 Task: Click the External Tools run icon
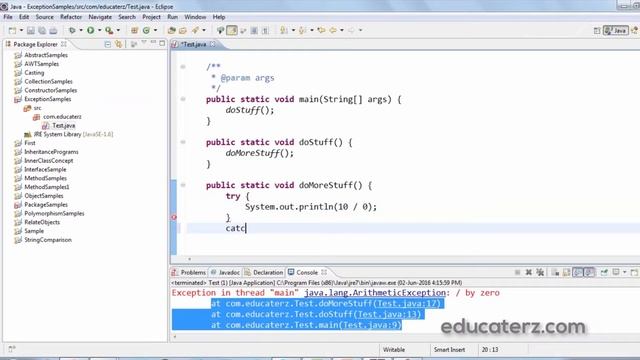[109, 30]
